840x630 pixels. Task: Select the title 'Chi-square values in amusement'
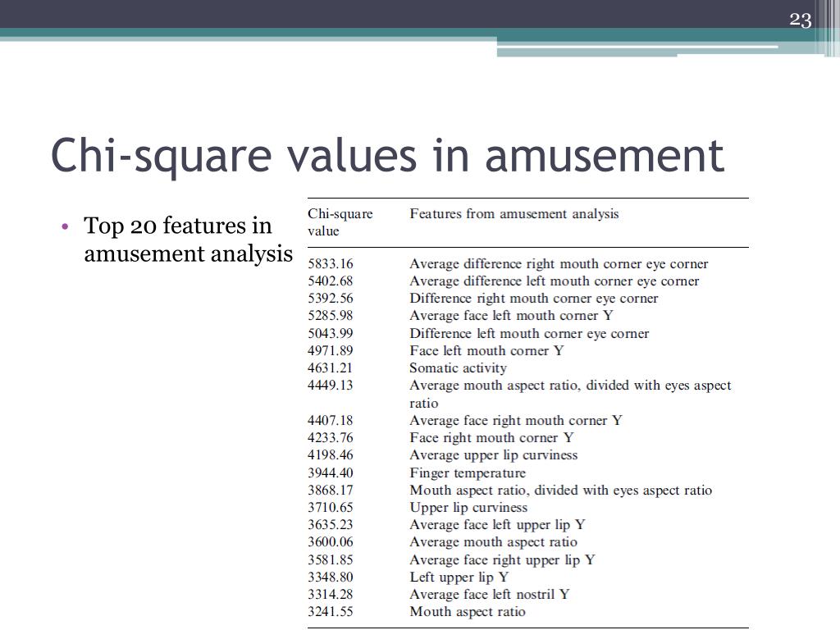(388, 155)
